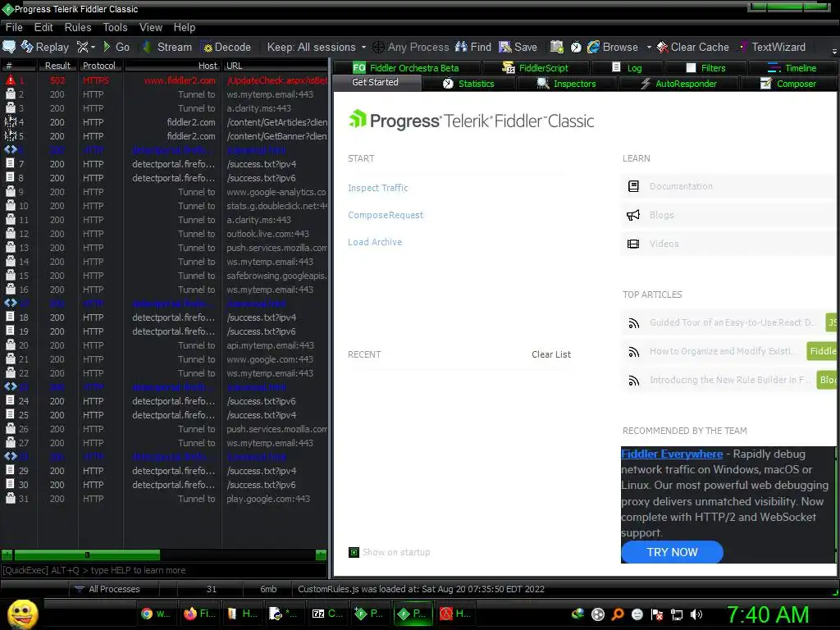Open the Keep: All sessions dropdown
The width and height of the screenshot is (840, 630).
tap(316, 47)
